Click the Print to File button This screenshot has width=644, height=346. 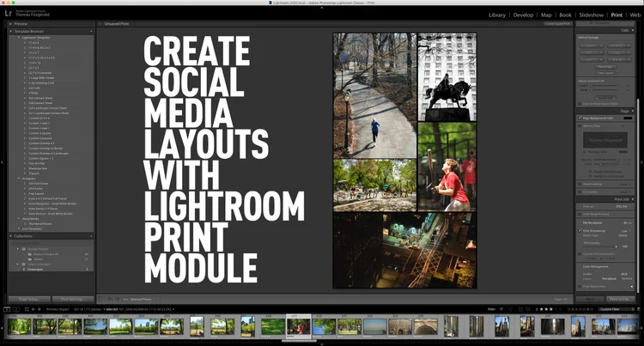(x=619, y=300)
